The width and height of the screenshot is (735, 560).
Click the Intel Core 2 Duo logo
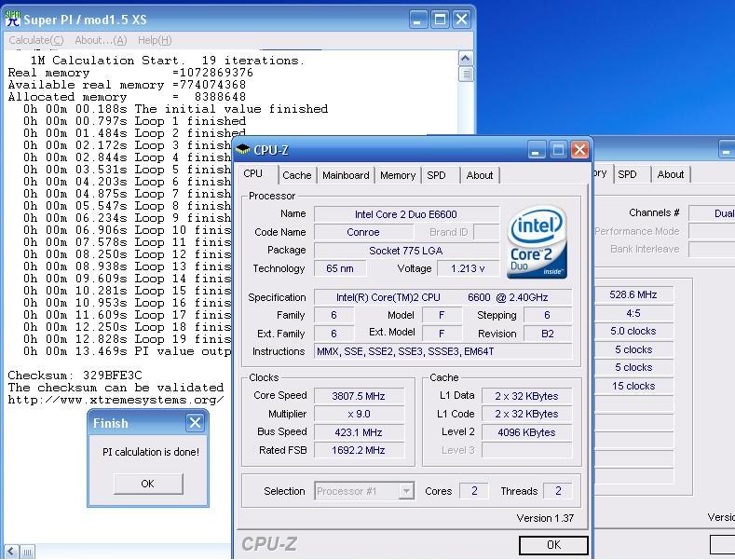(x=538, y=242)
